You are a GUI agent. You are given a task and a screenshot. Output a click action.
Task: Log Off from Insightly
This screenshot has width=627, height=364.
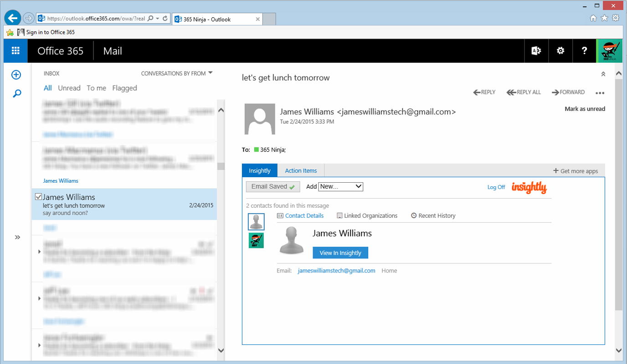[496, 187]
